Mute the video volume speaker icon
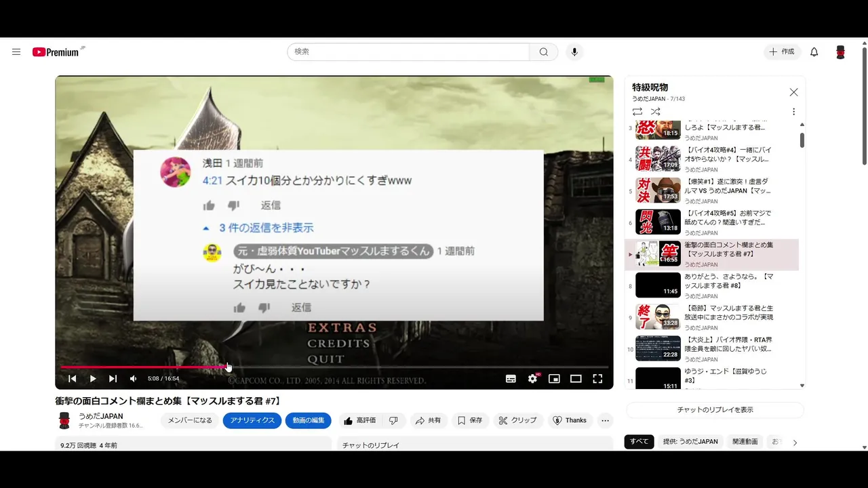Image resolution: width=868 pixels, height=488 pixels. (134, 379)
